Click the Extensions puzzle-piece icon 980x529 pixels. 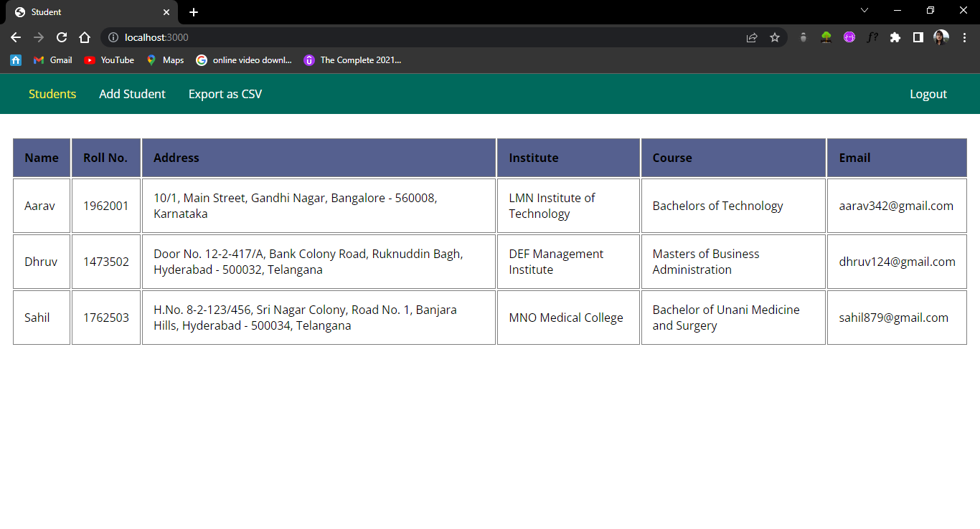pyautogui.click(x=895, y=37)
